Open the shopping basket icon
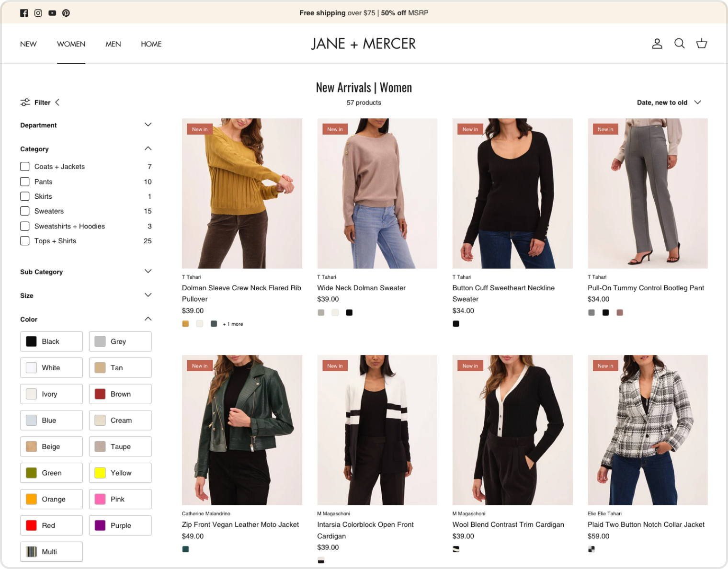728x569 pixels. [x=702, y=44]
